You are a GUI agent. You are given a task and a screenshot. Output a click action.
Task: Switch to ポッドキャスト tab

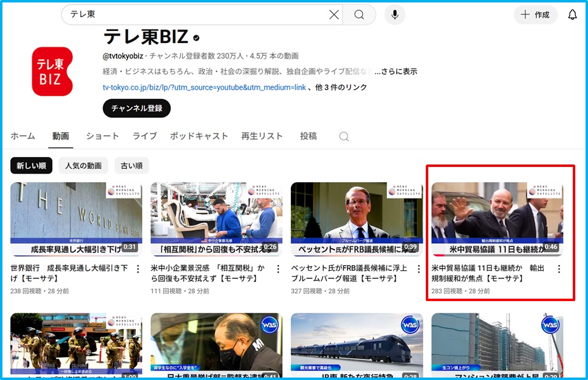coord(199,136)
